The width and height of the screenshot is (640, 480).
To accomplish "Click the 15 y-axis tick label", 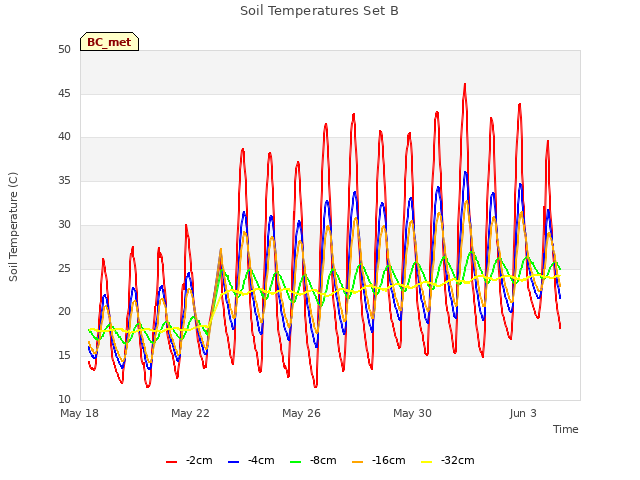I will pyautogui.click(x=64, y=356).
